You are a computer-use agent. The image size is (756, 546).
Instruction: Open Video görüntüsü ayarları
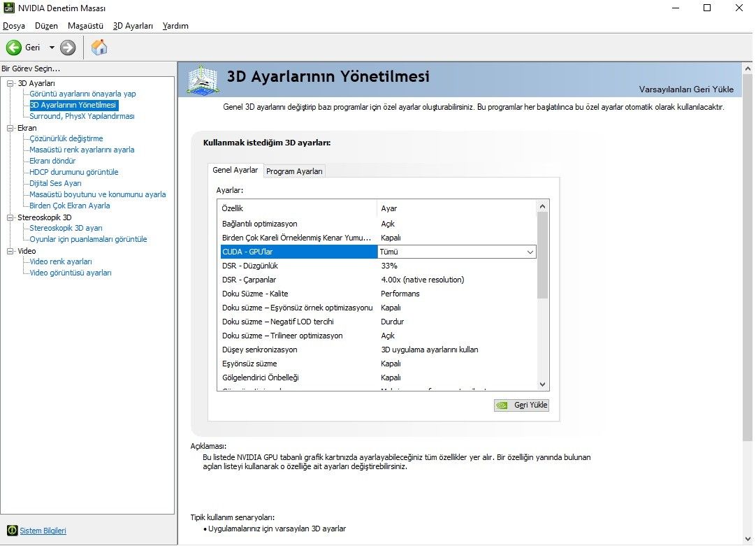(x=71, y=273)
